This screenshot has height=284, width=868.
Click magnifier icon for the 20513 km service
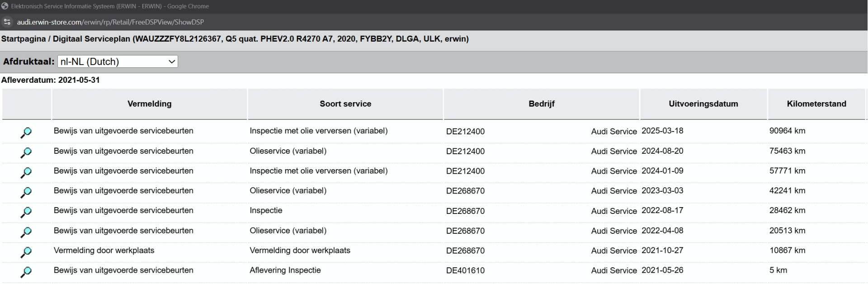click(26, 232)
